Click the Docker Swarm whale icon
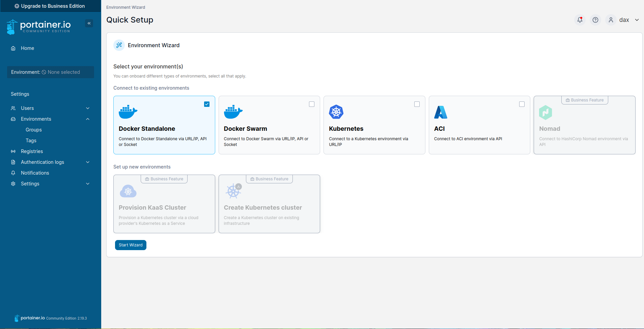The image size is (644, 329). [233, 112]
